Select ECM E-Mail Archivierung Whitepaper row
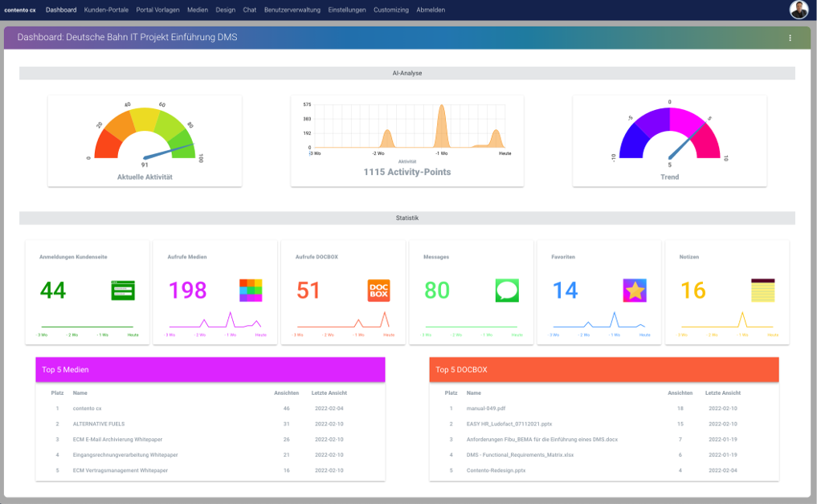The image size is (817, 504). click(x=210, y=440)
